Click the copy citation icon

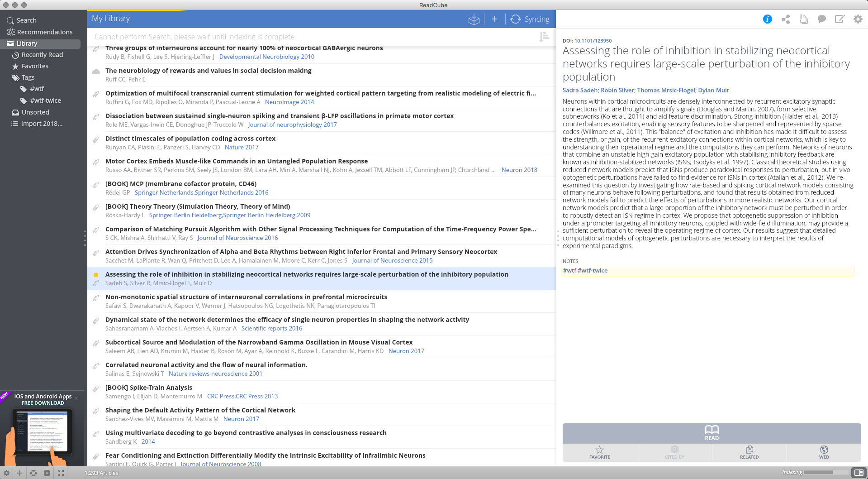(x=804, y=19)
